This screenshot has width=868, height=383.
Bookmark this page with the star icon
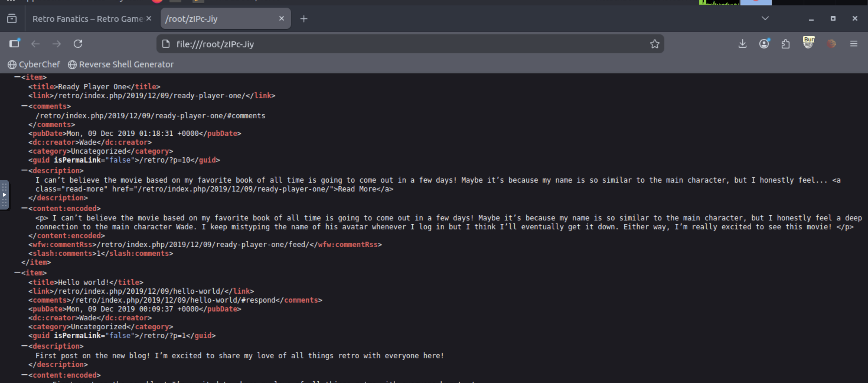(654, 44)
